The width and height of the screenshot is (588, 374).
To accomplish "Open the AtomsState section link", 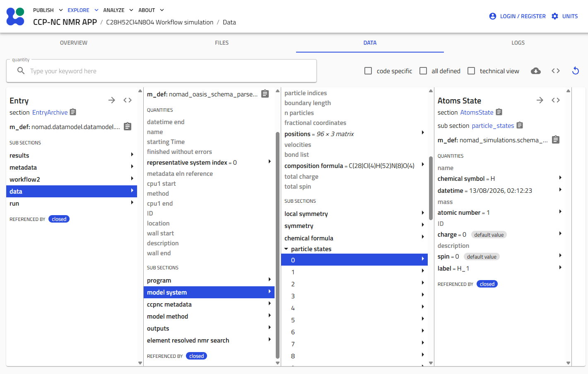I will click(477, 113).
